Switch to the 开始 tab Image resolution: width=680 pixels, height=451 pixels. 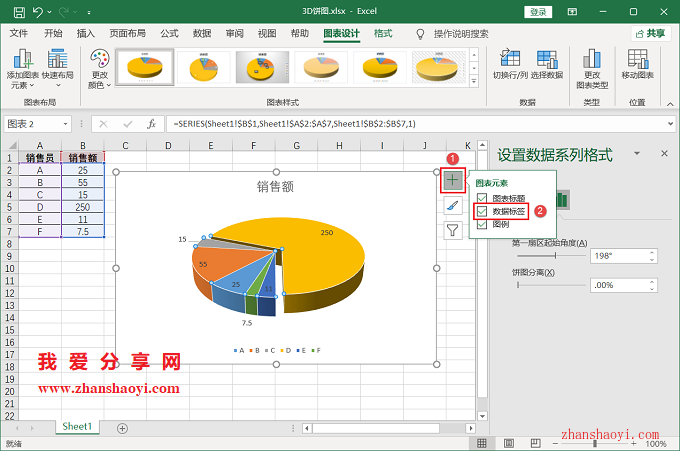[x=53, y=33]
